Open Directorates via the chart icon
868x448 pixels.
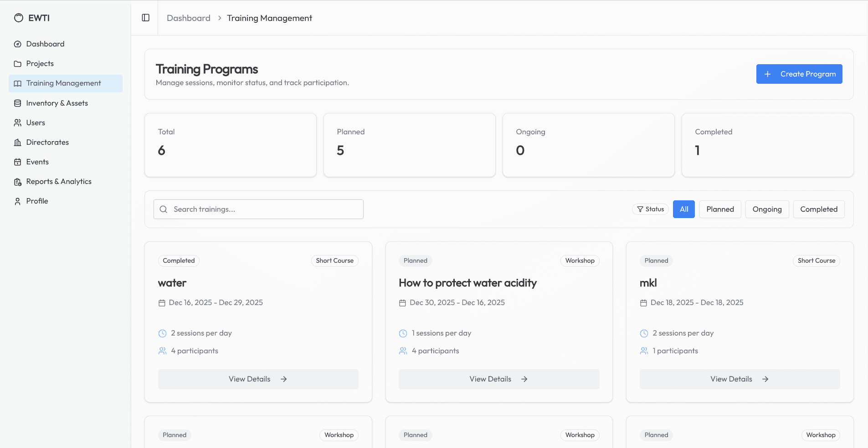point(17,142)
